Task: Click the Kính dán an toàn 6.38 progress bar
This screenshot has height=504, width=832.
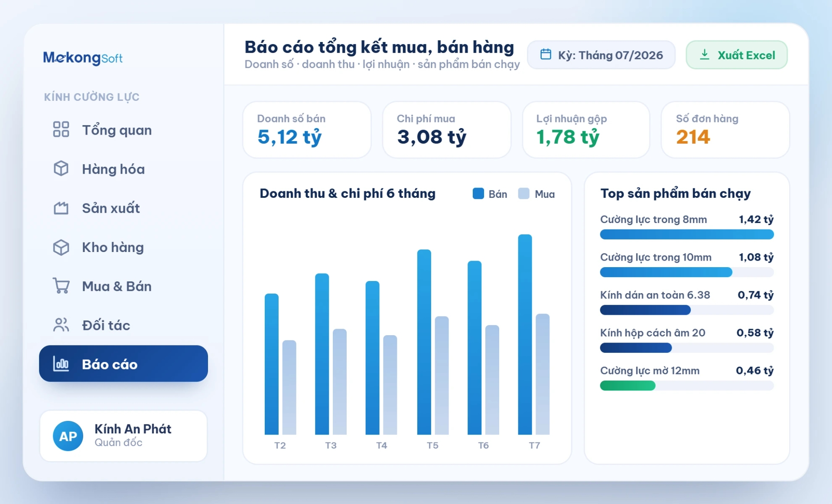Action: 687,310
